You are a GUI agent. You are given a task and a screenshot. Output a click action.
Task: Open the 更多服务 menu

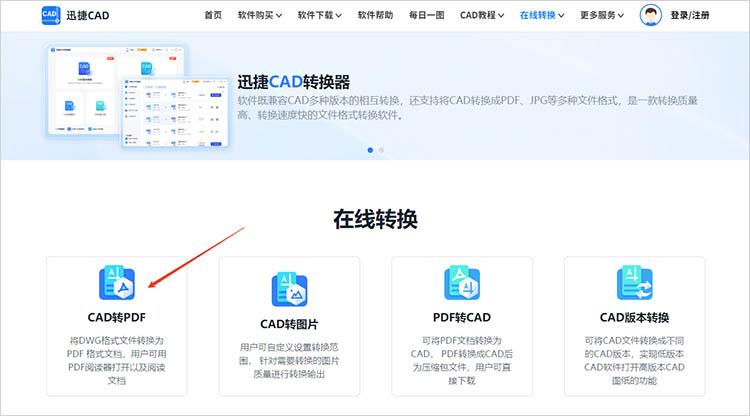coord(602,15)
